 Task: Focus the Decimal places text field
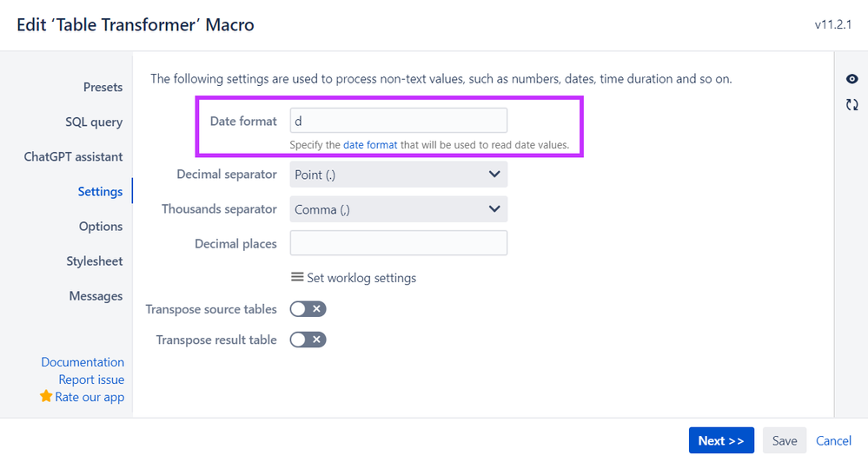(x=399, y=243)
